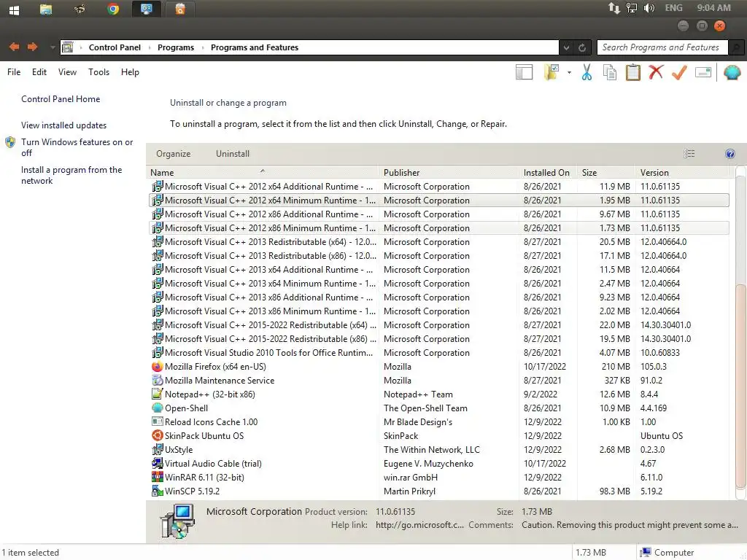747x560 pixels.
Task: Select the UxStyle program entry
Action: pyautogui.click(x=438, y=449)
